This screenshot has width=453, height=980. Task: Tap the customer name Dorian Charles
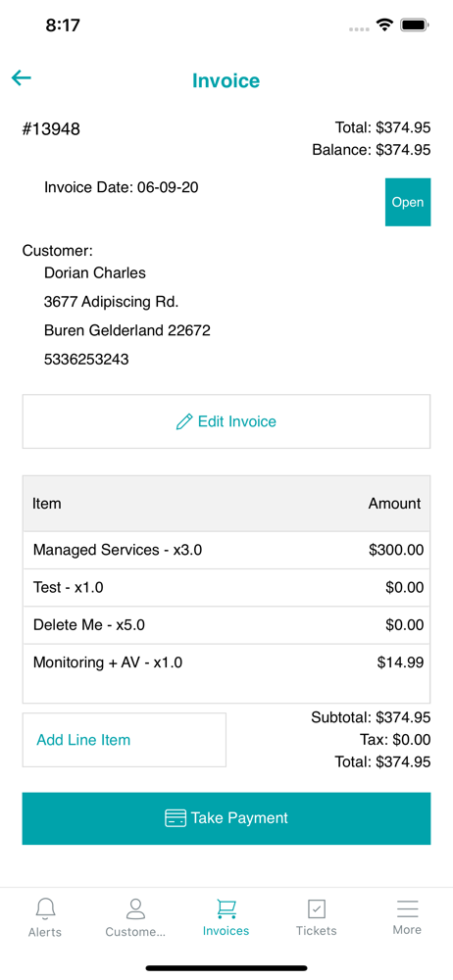(x=94, y=273)
